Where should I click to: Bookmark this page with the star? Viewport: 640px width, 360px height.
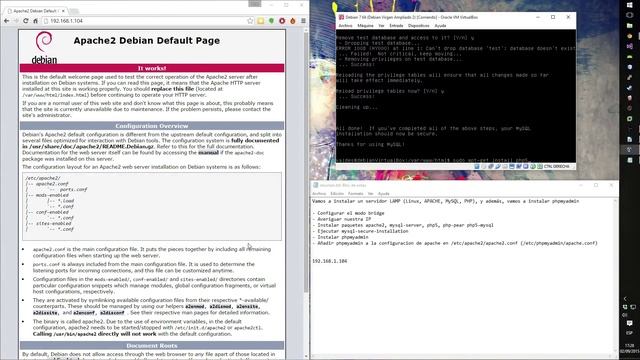(x=250, y=21)
